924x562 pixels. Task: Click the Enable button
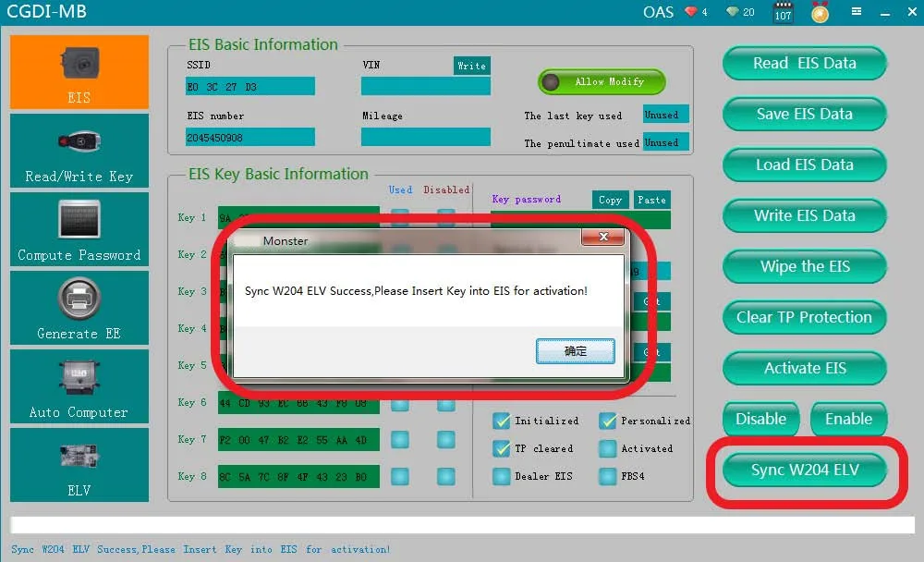pyautogui.click(x=848, y=419)
